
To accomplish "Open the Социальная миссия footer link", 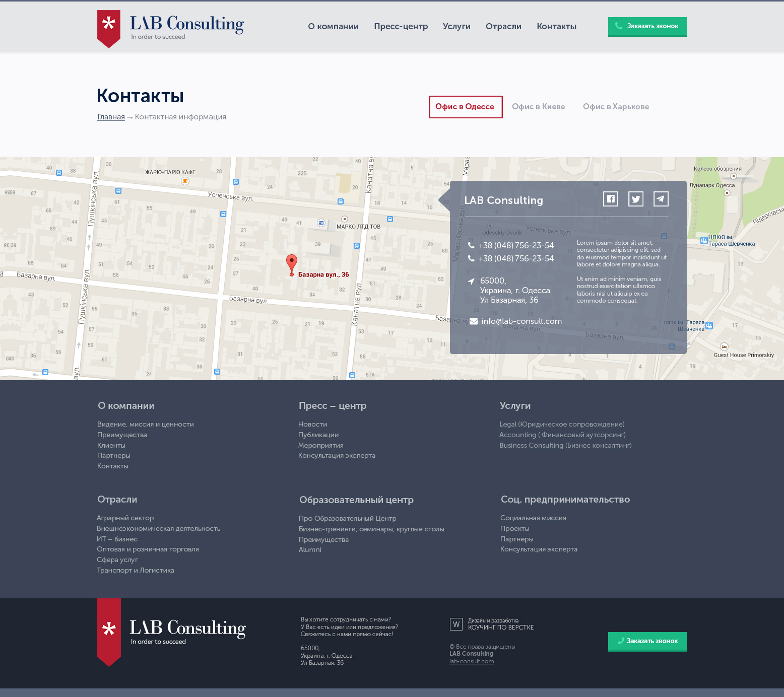I will 533,518.
